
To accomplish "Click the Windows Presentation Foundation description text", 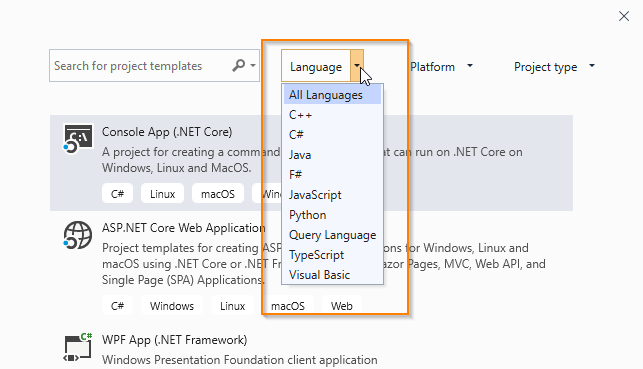I will pos(239,360).
